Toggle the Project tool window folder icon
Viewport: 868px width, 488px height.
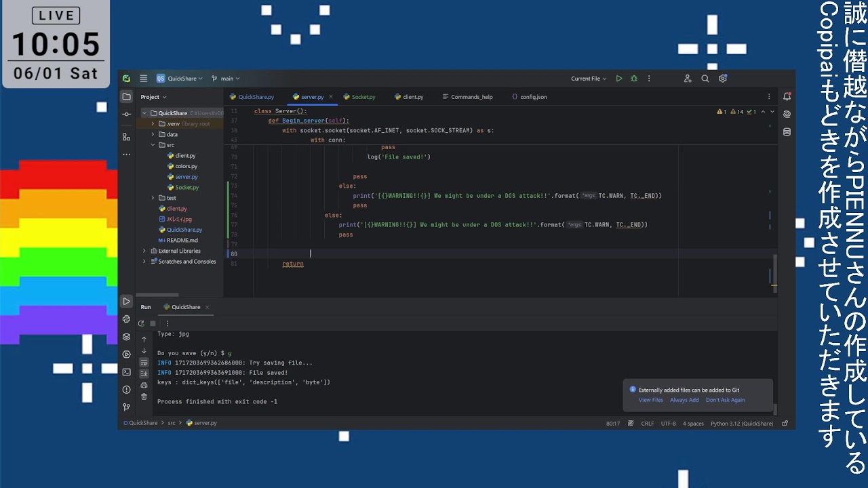(126, 97)
